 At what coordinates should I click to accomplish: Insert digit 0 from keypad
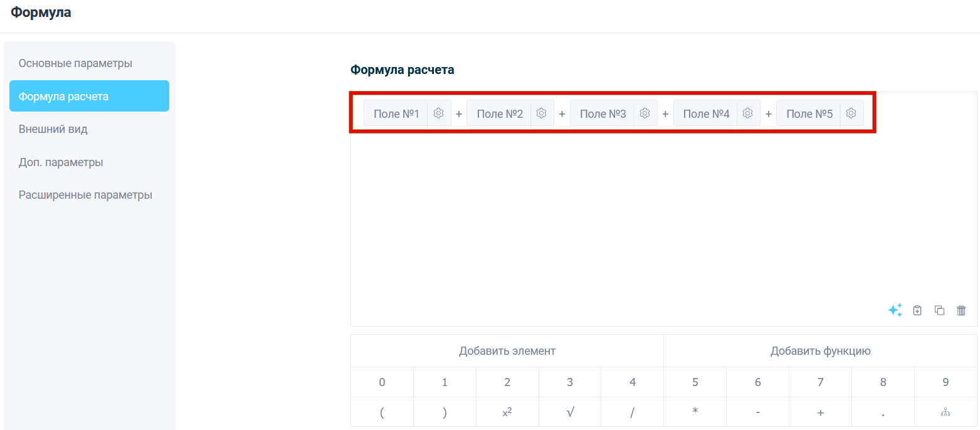pyautogui.click(x=382, y=382)
